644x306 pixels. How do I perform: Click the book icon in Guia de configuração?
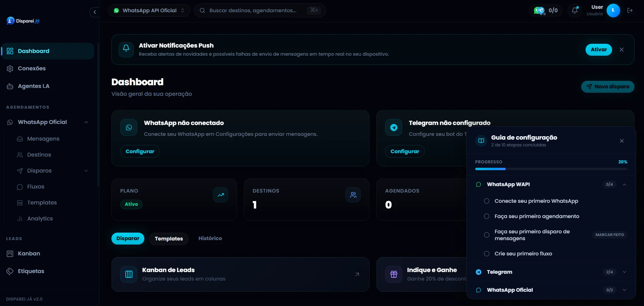tap(481, 141)
